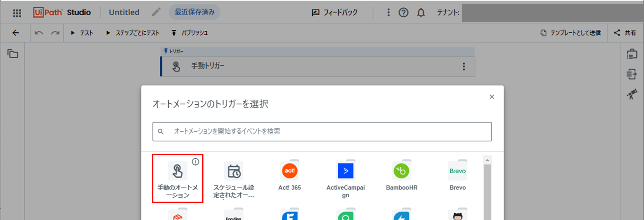
Task: Open the project explorer panel icon
Action: point(13,54)
